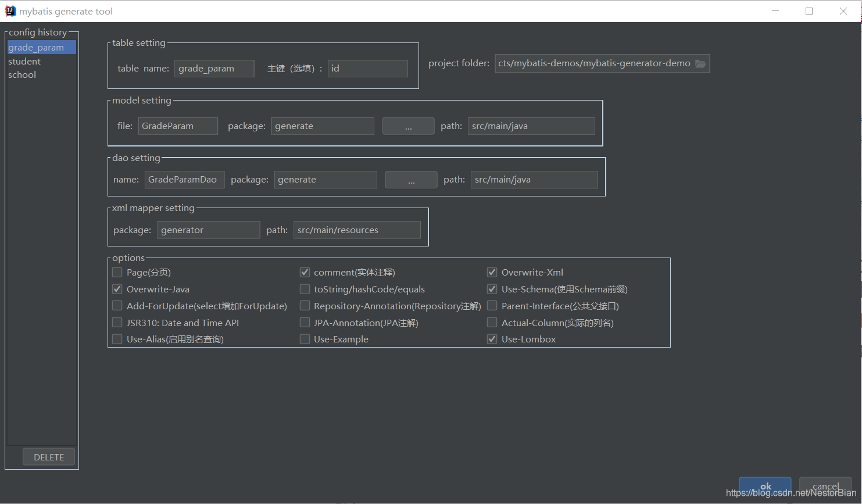Edit the xml mapper package field
Viewport: 862px width, 504px height.
pyautogui.click(x=209, y=230)
